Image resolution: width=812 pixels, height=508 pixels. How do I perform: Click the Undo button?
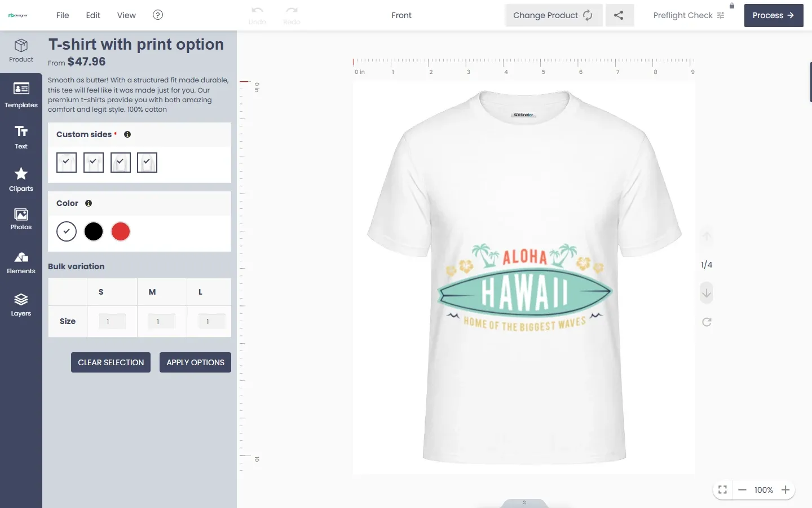tap(257, 15)
